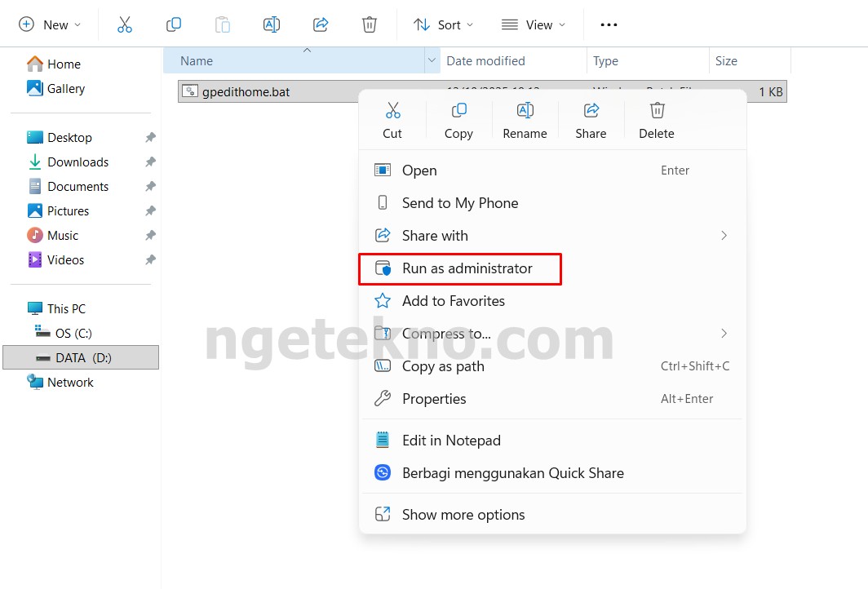This screenshot has height=589, width=868.
Task: Open OS (C:) drive in sidebar
Action: [x=73, y=333]
